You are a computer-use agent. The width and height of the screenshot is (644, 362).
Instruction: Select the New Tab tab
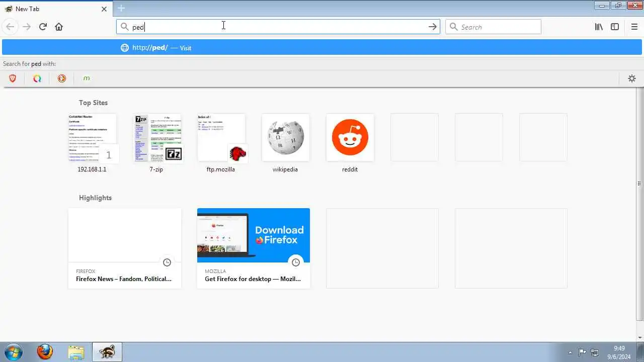[x=56, y=9]
